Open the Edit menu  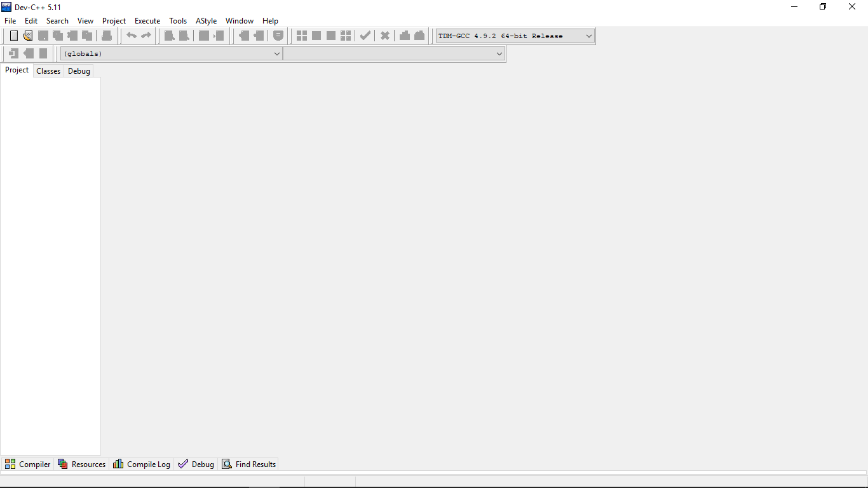[x=31, y=21]
